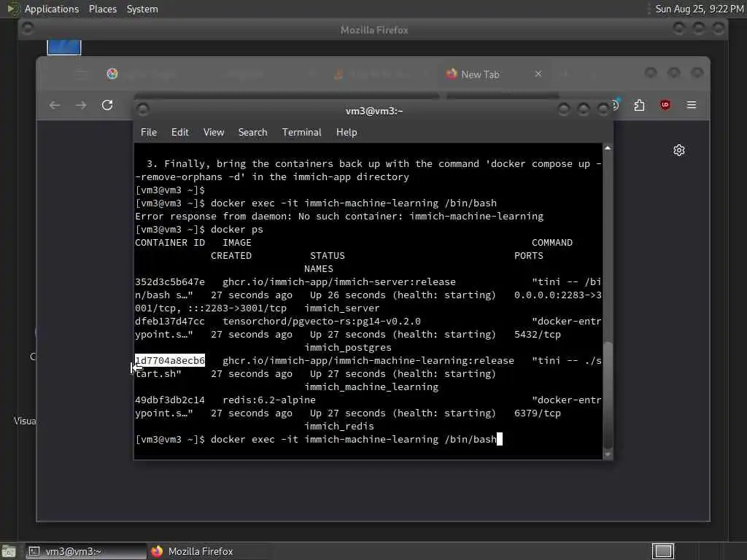Click Firefox forward arrow

pos(81,105)
